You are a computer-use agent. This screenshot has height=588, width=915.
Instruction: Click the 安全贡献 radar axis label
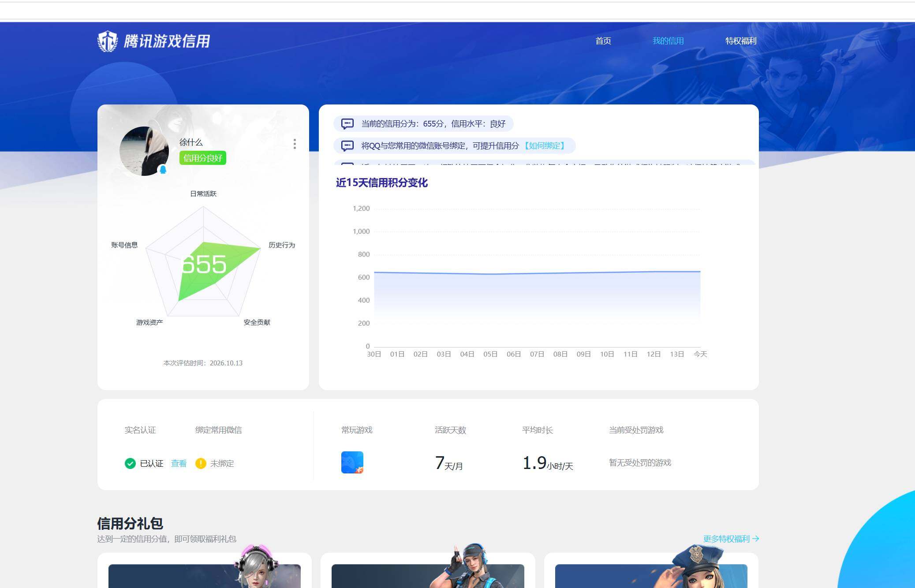pyautogui.click(x=257, y=323)
